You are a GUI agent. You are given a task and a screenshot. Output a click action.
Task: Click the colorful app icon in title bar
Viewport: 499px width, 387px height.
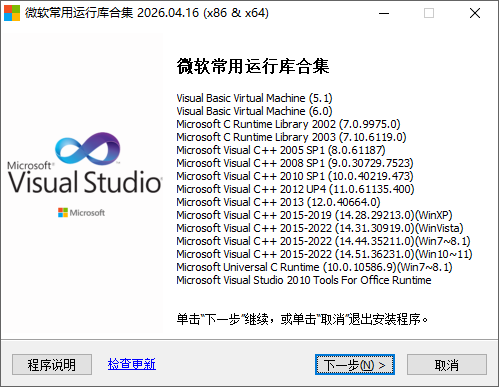[x=12, y=13]
